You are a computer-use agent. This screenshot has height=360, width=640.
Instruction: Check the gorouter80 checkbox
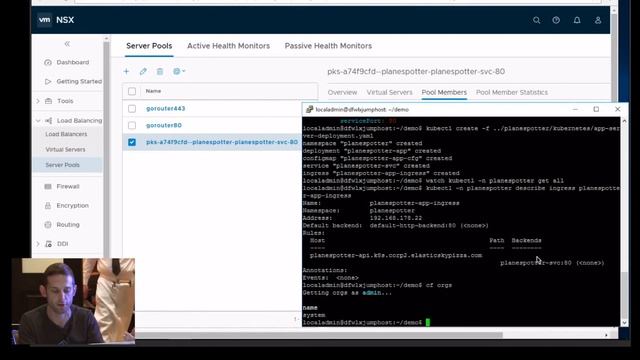[x=132, y=125]
